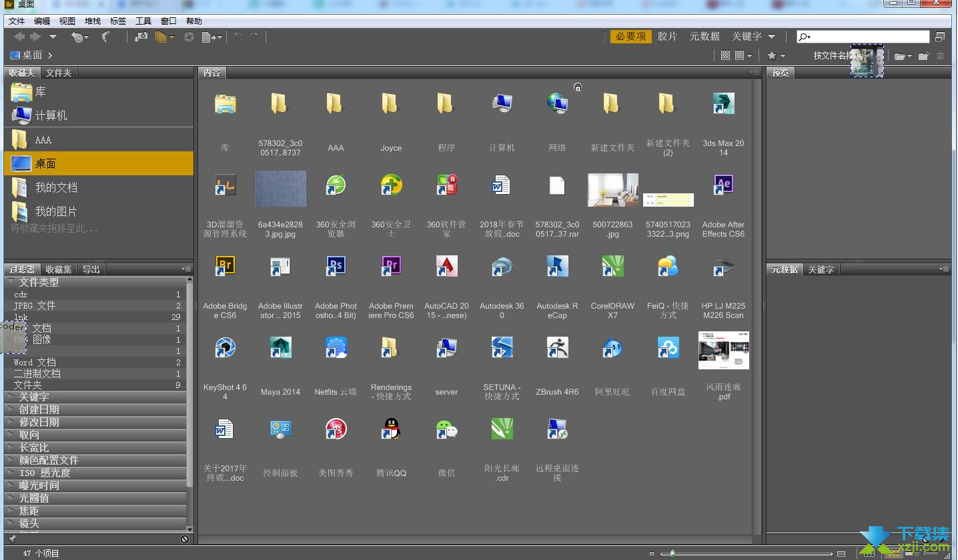Open the 工具 menu
Screen dimensions: 958x560
pos(143,21)
